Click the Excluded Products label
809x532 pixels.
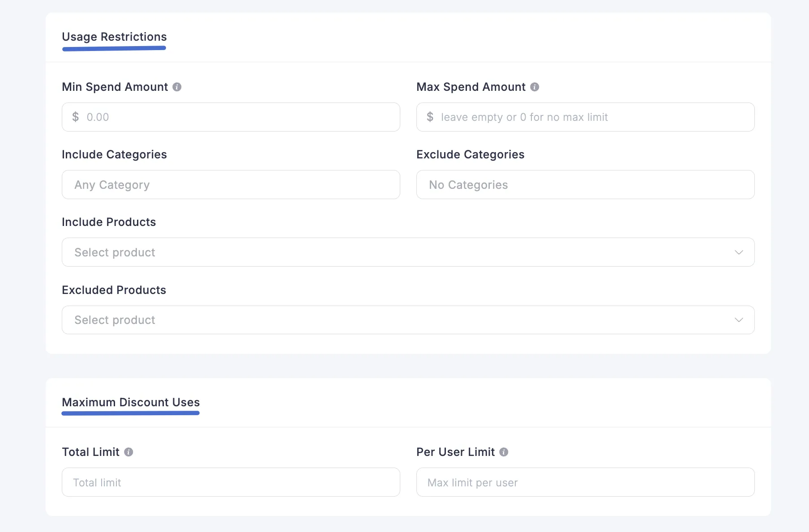pos(114,290)
